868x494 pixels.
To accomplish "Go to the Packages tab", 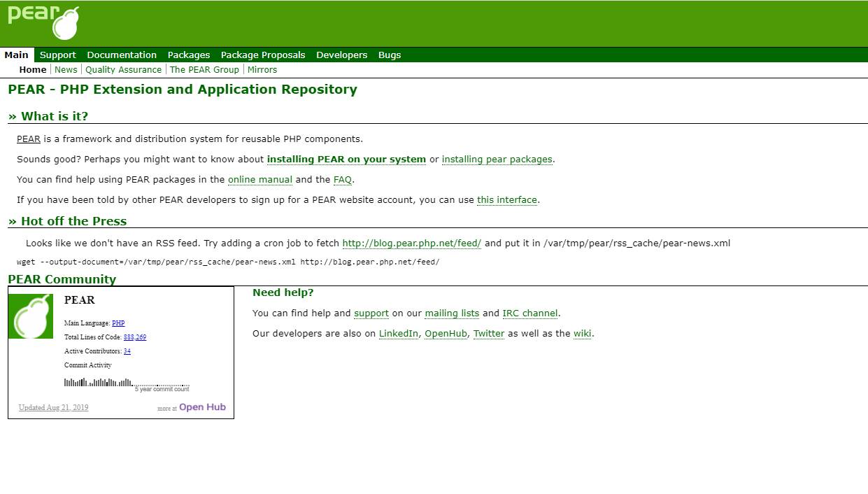I will click(189, 55).
